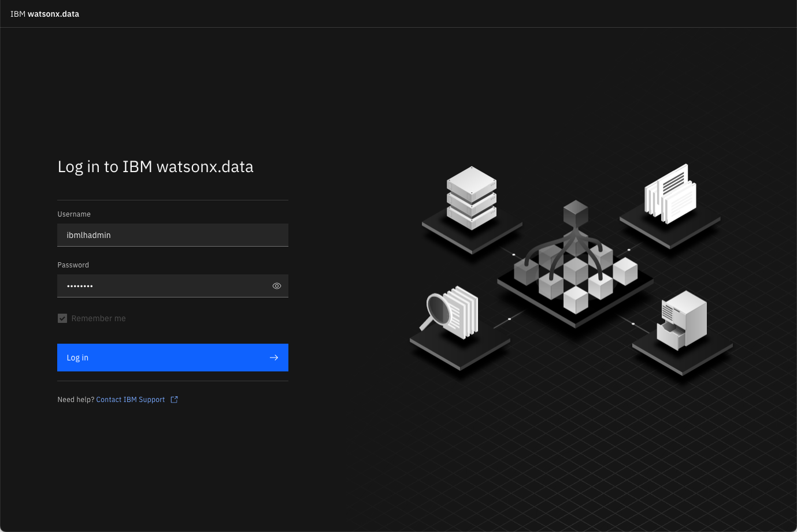Click the blue Log in button

click(x=173, y=358)
